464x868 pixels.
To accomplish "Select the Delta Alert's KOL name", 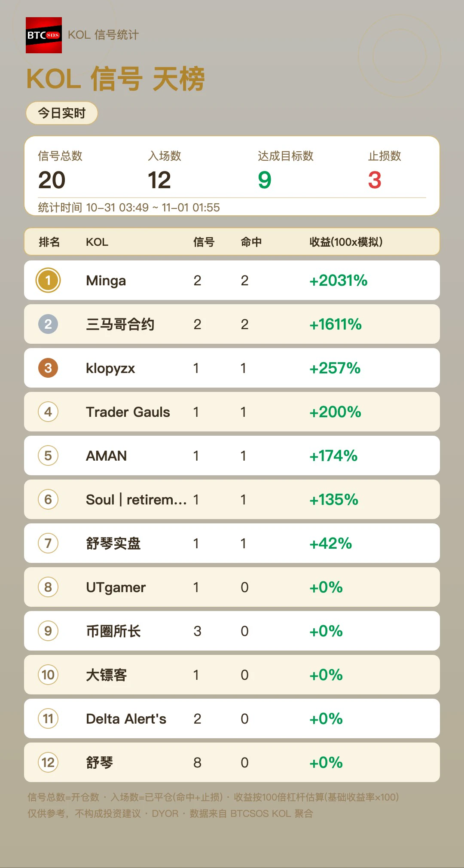I will (x=126, y=718).
